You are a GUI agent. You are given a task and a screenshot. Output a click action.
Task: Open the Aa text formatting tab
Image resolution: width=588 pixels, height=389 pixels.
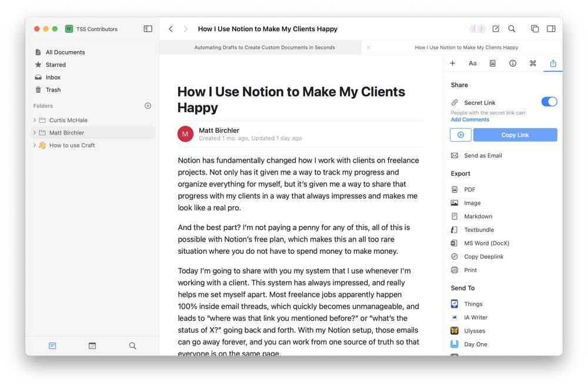473,63
